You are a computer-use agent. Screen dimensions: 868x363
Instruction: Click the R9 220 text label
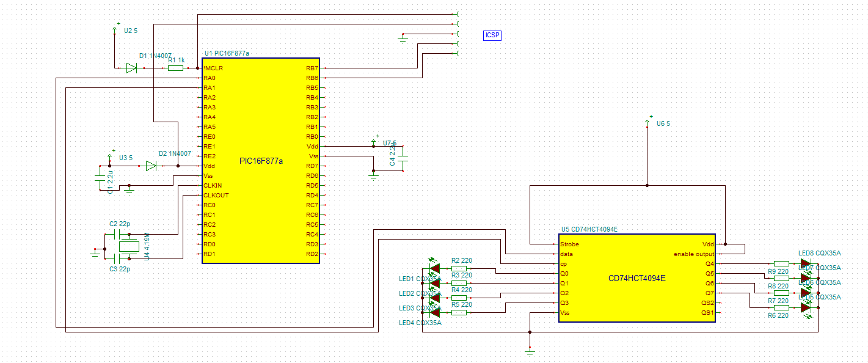coord(778,272)
